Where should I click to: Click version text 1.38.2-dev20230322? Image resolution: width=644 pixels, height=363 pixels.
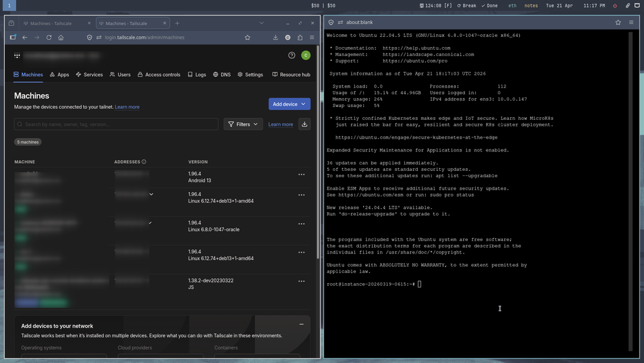tap(211, 280)
